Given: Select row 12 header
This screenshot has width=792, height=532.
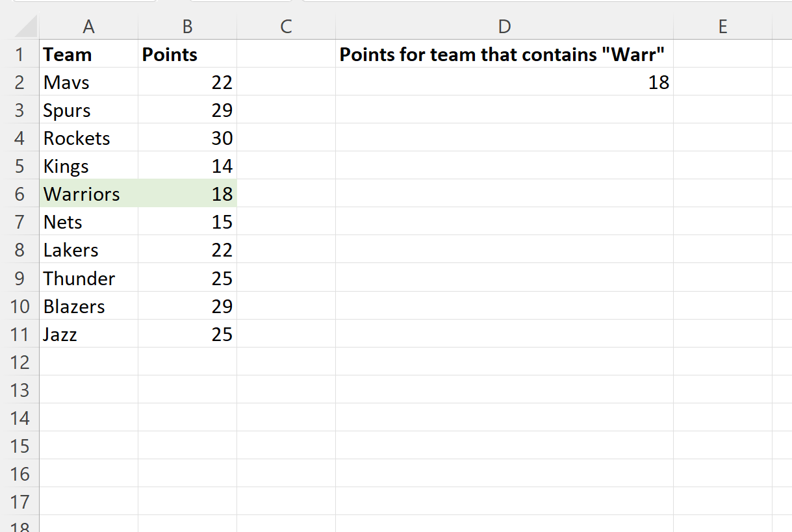Looking at the screenshot, I should 19,362.
